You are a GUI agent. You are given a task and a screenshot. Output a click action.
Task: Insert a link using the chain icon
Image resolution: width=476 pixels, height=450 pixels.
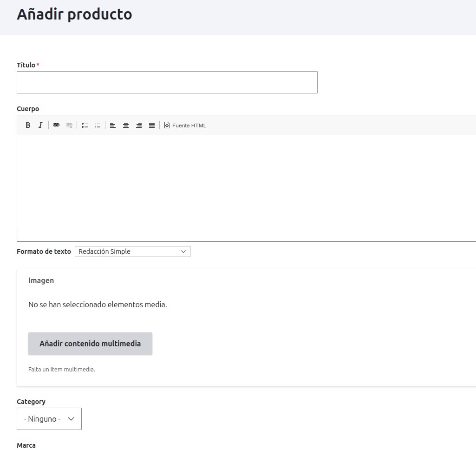56,125
